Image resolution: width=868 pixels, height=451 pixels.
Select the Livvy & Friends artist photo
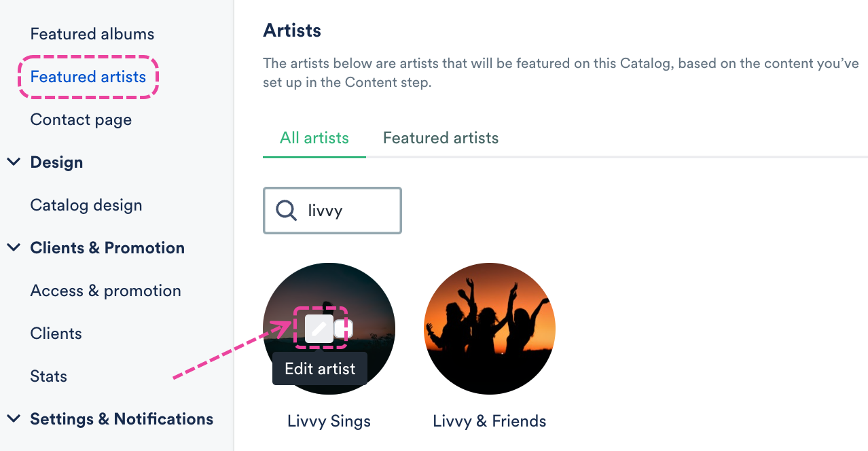489,329
